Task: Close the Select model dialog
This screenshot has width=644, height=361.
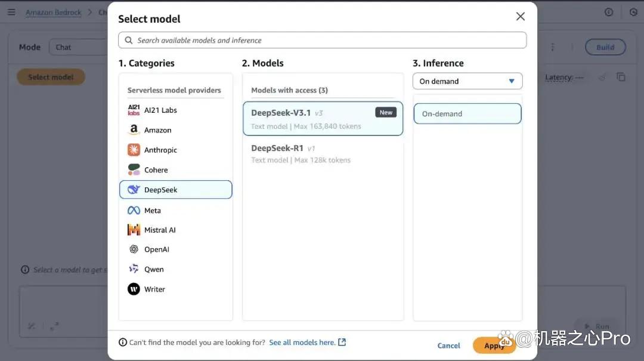Action: pos(521,17)
